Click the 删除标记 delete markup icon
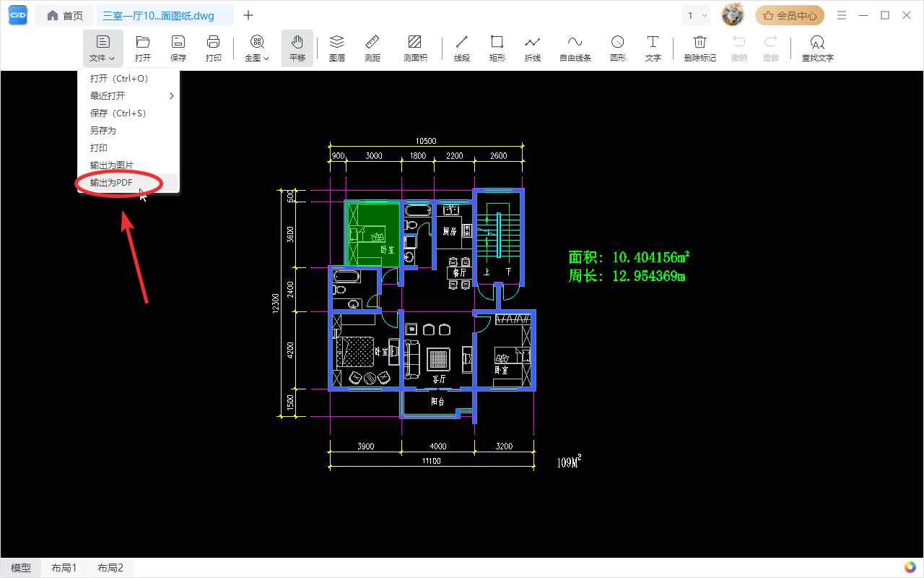This screenshot has width=924, height=578. point(700,48)
